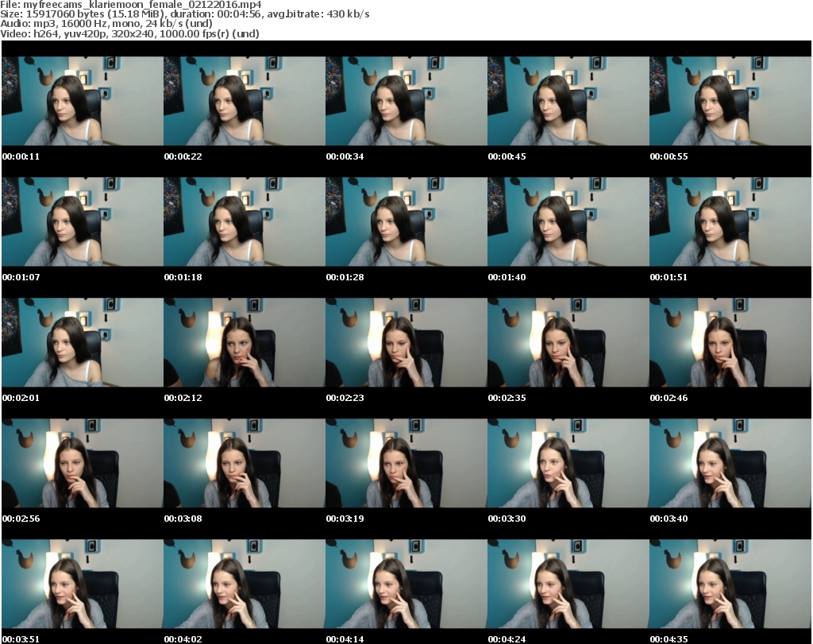Click the 00:00:45 timestamp label

click(507, 156)
